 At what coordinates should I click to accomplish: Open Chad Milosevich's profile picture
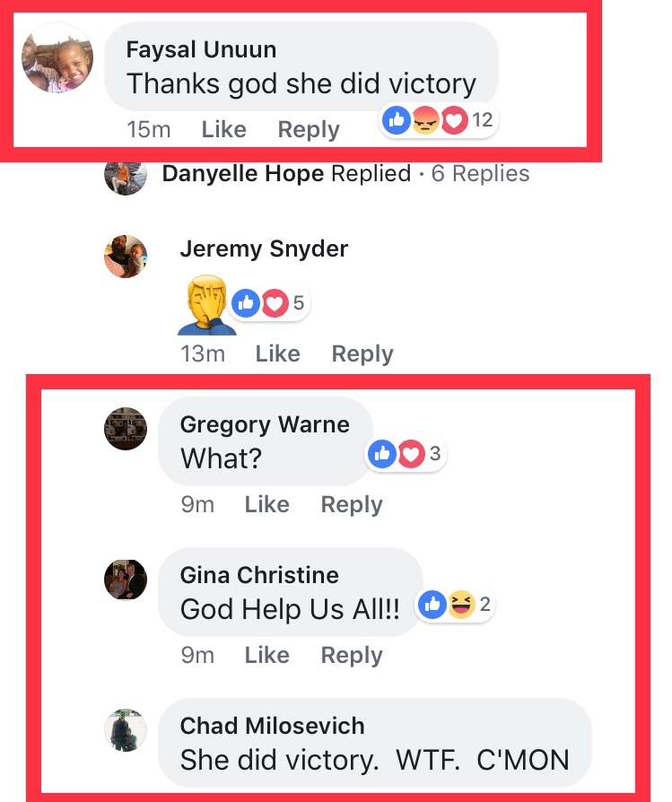(x=126, y=728)
